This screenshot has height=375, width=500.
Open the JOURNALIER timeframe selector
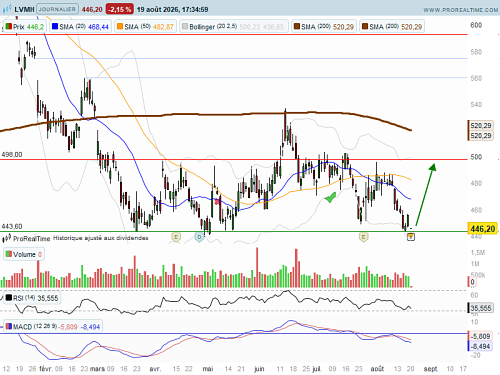tap(57, 9)
